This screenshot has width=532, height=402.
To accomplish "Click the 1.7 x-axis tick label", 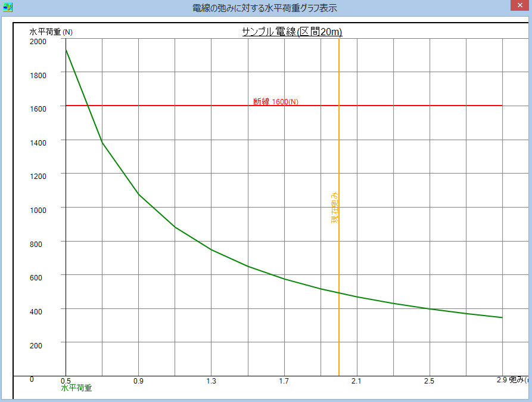I will click(x=284, y=381).
